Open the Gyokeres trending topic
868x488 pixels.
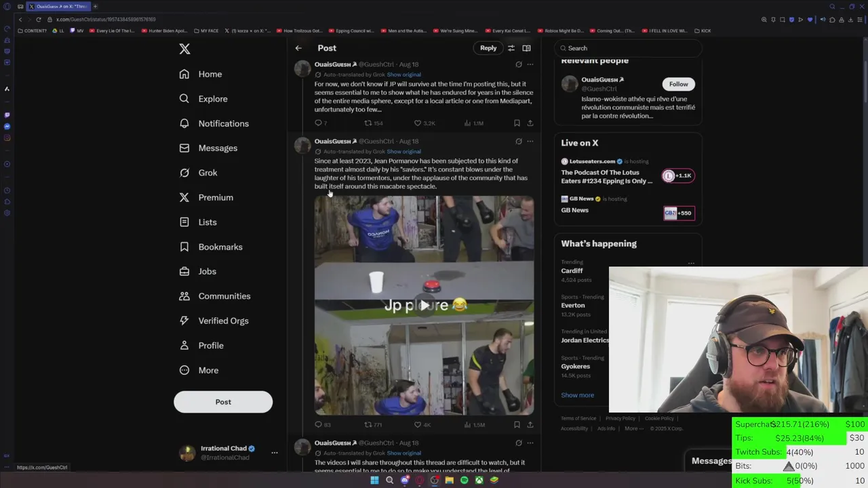(575, 366)
